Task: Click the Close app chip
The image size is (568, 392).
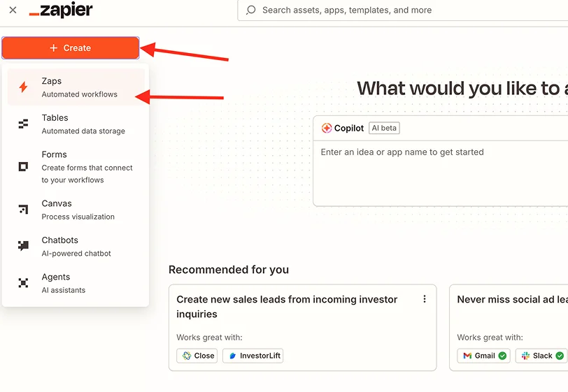Action: coord(197,356)
